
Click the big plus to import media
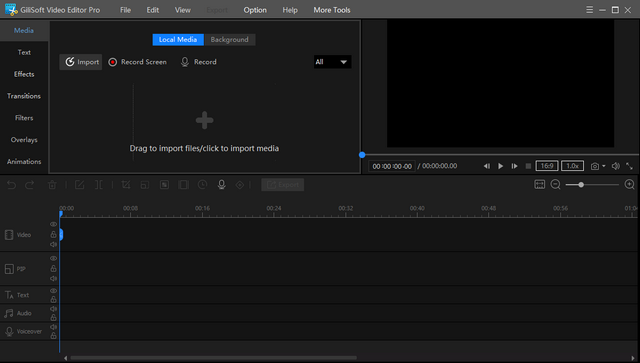204,120
